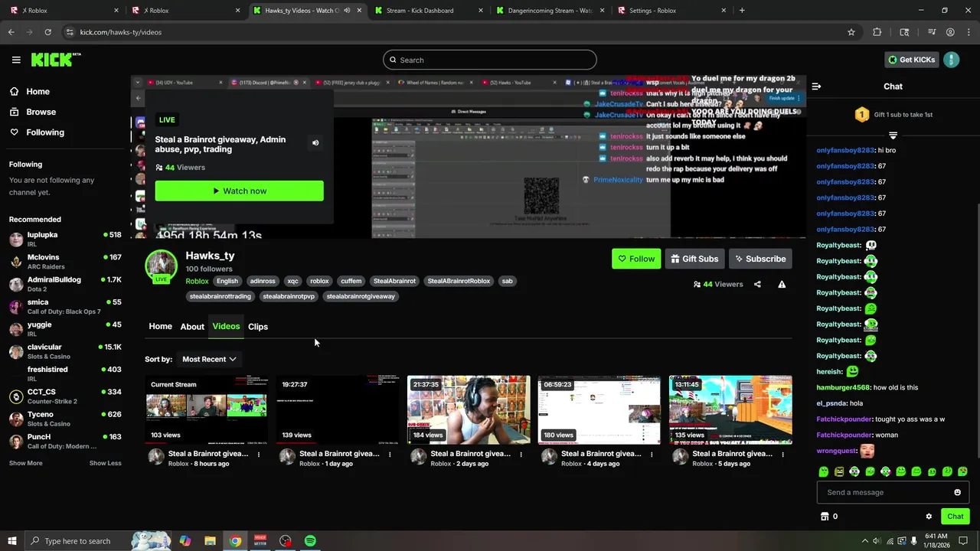Open the 13:11:45 video thumbnail
This screenshot has width=980, height=551.
tap(730, 409)
